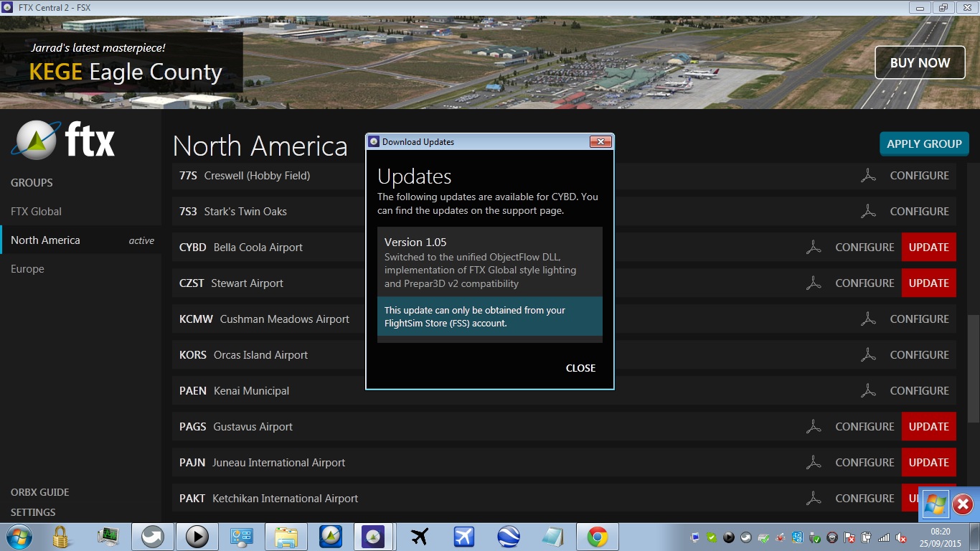Click the PDF icon in the 77S Creswell row
980x551 pixels.
869,176
